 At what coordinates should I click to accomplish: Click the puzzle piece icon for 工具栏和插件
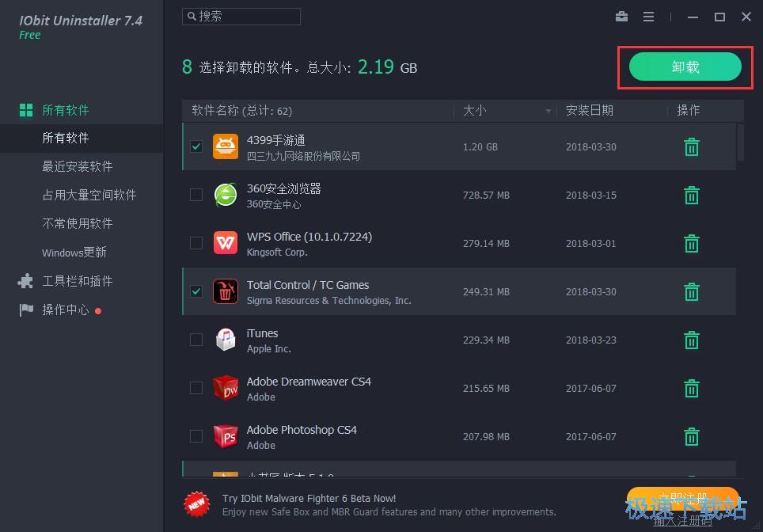(25, 281)
